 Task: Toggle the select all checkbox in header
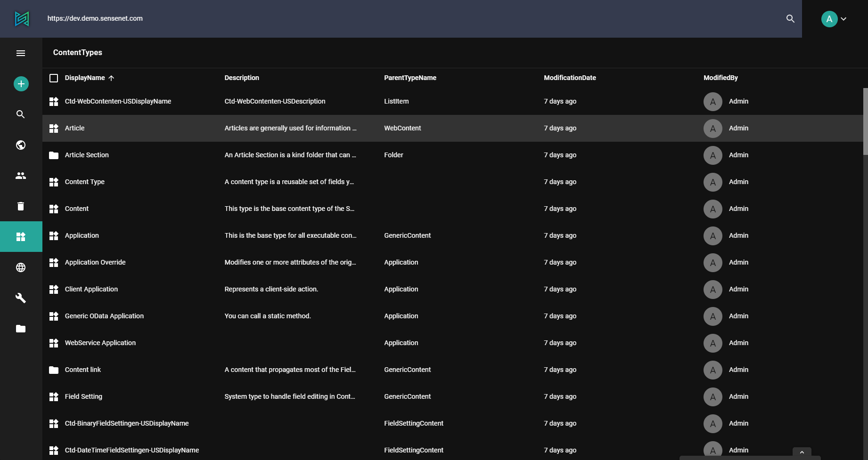pos(54,78)
